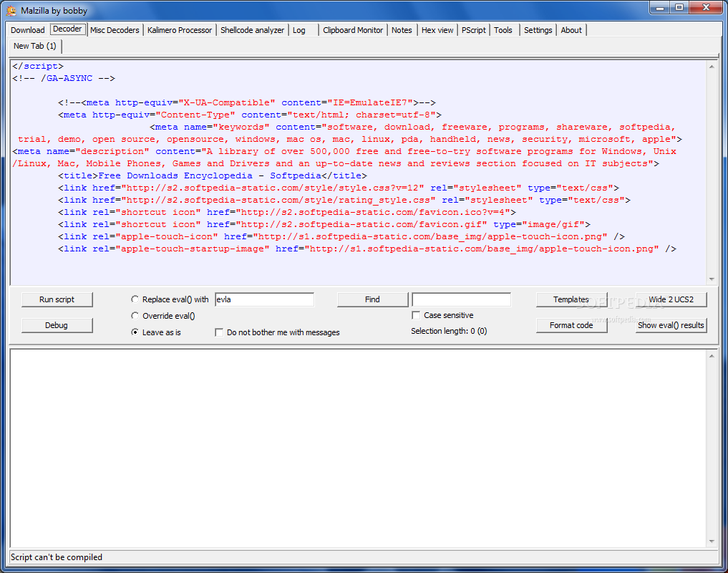Screen dimensions: 728x573
Task: Click the Debug button
Action: 57,325
